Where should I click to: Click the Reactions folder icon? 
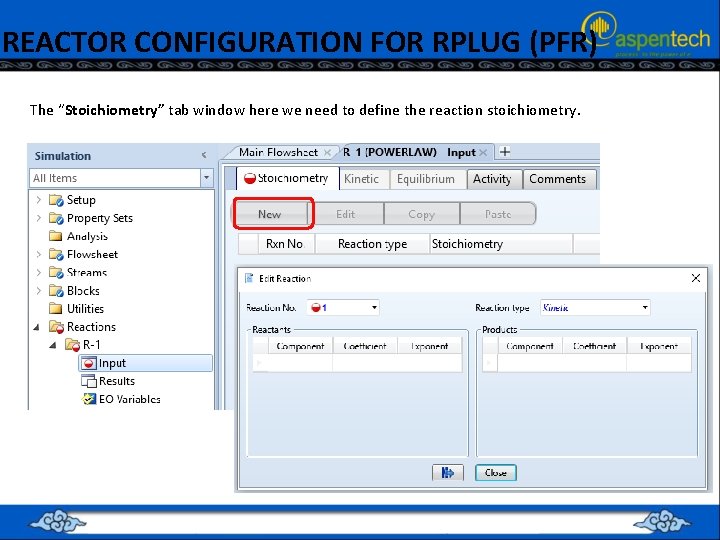56,327
